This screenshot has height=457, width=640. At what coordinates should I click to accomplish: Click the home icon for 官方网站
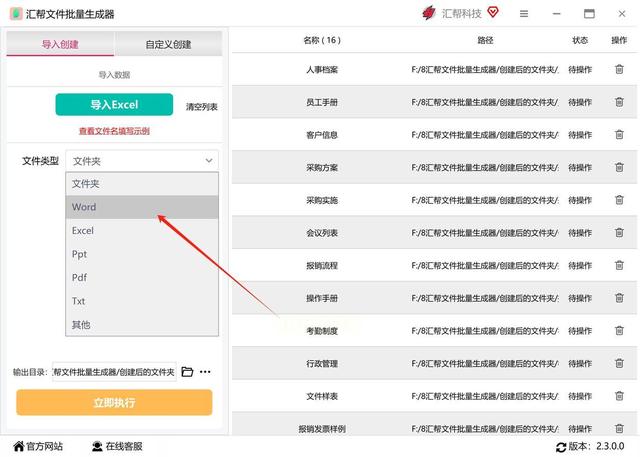click(19, 446)
